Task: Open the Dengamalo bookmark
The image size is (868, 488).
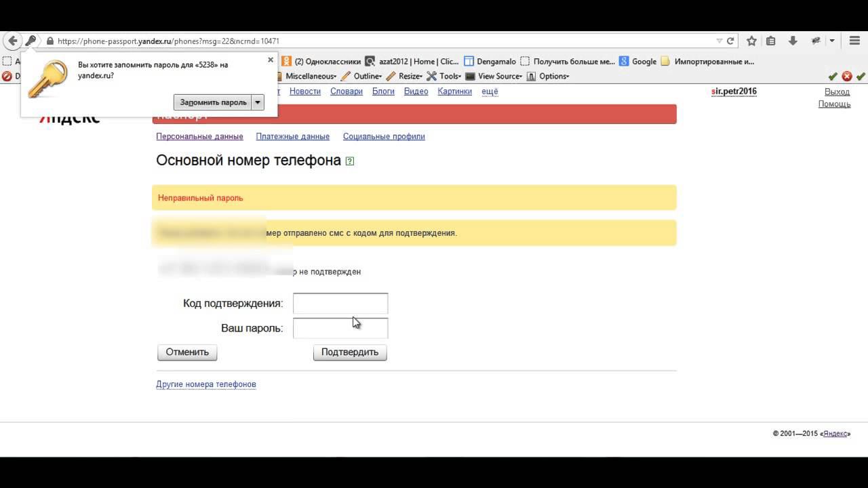Action: point(490,61)
